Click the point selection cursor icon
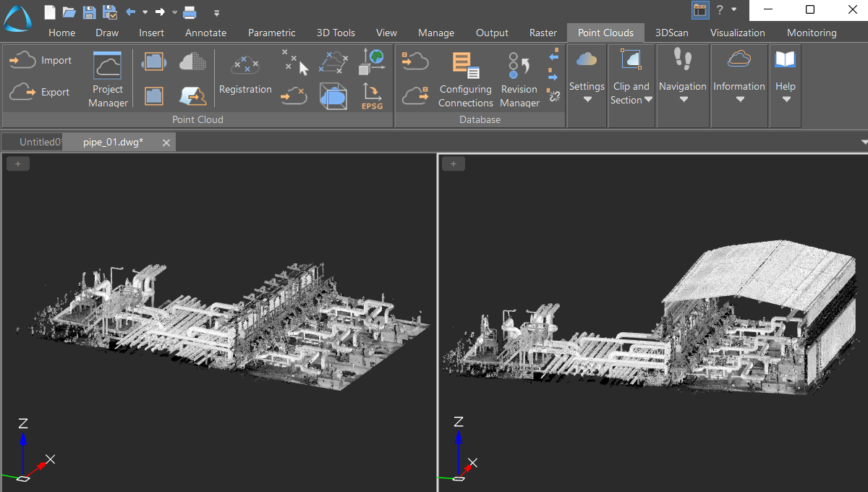This screenshot has width=868, height=492. [x=294, y=63]
